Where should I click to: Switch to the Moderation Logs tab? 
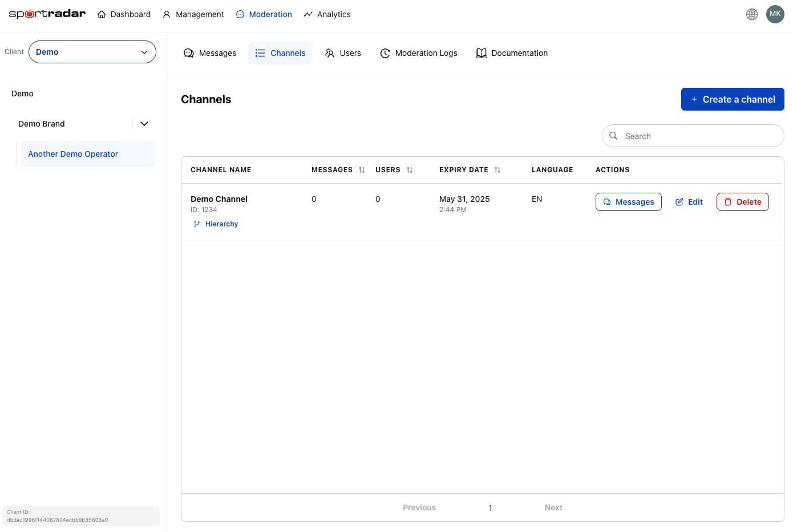coord(419,53)
